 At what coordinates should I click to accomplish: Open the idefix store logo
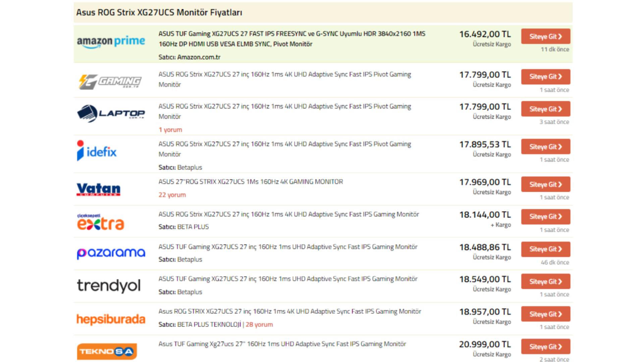click(x=97, y=150)
